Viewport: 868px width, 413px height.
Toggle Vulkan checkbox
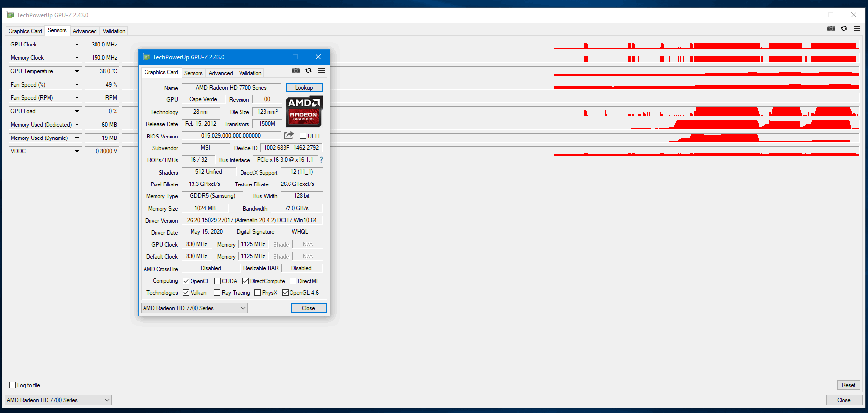point(186,292)
